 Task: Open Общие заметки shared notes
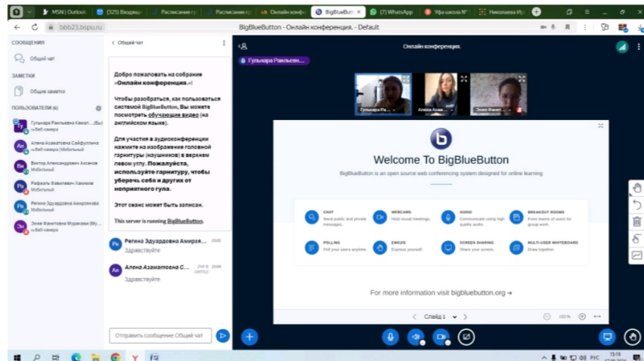pos(47,91)
